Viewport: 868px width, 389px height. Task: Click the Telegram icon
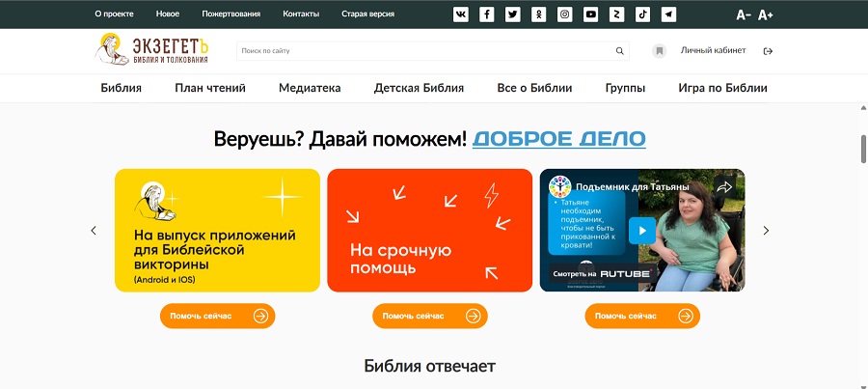click(668, 14)
